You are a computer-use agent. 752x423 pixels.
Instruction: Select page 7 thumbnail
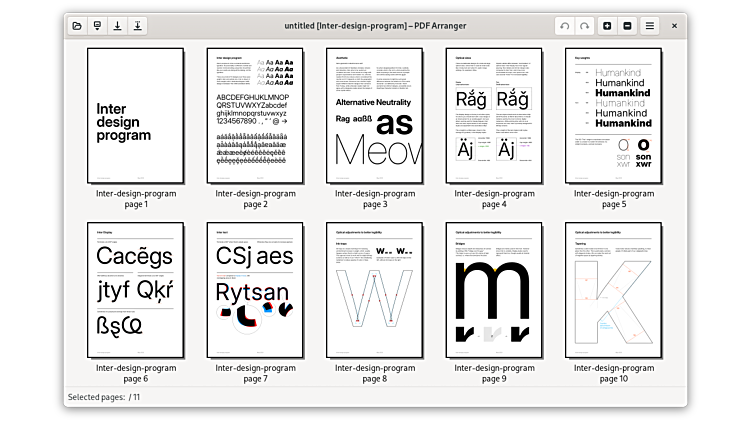(255, 290)
